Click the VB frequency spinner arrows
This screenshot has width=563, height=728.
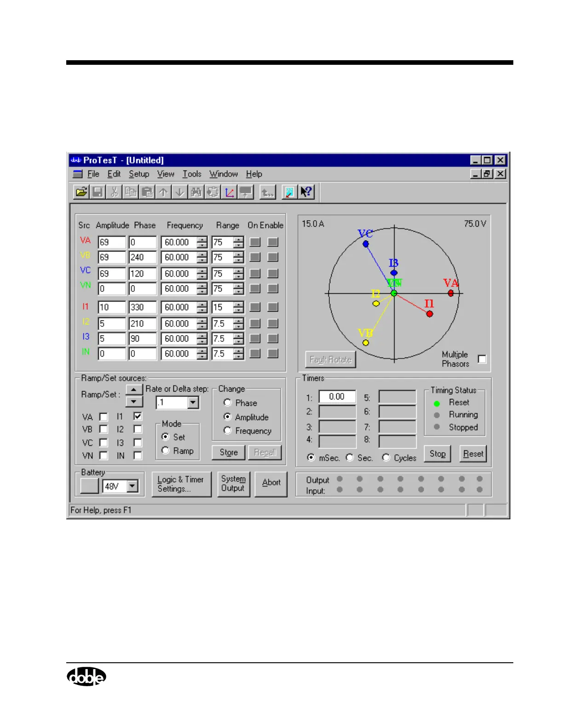point(202,257)
